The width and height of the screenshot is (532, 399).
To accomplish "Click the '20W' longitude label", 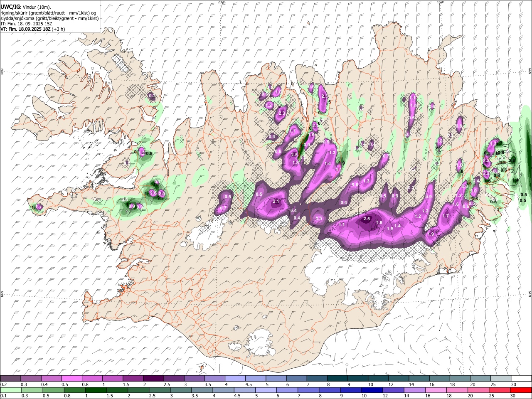I will pos(222,2).
